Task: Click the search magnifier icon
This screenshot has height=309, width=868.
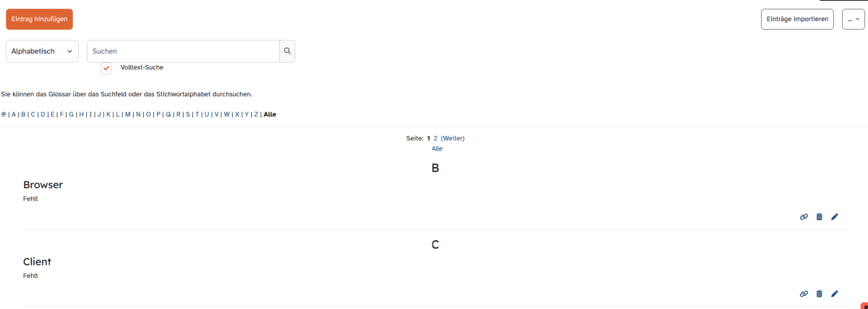Action: point(287,51)
